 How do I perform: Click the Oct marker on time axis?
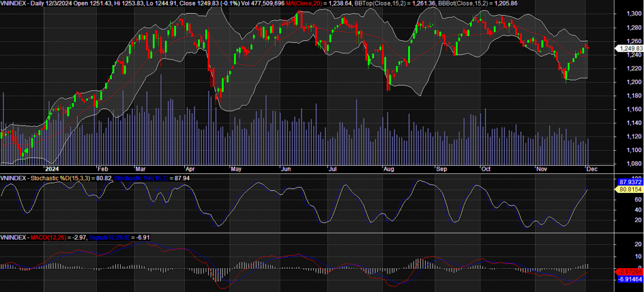pos(486,169)
